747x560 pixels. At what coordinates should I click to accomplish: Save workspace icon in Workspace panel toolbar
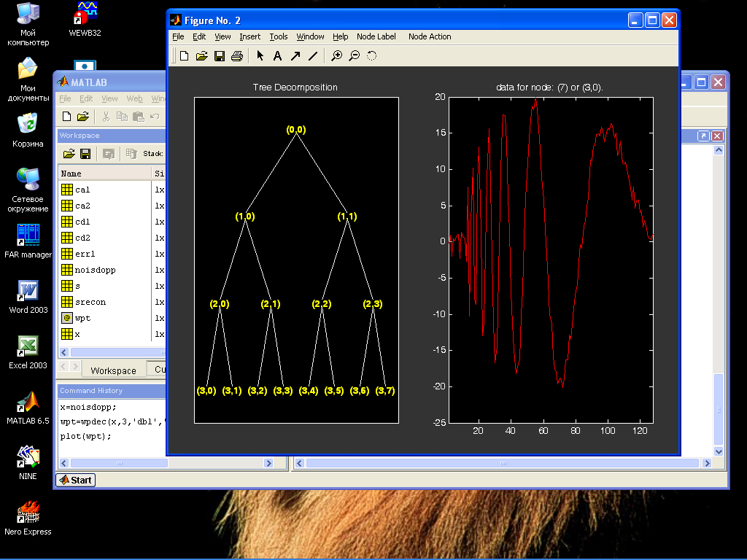(85, 153)
